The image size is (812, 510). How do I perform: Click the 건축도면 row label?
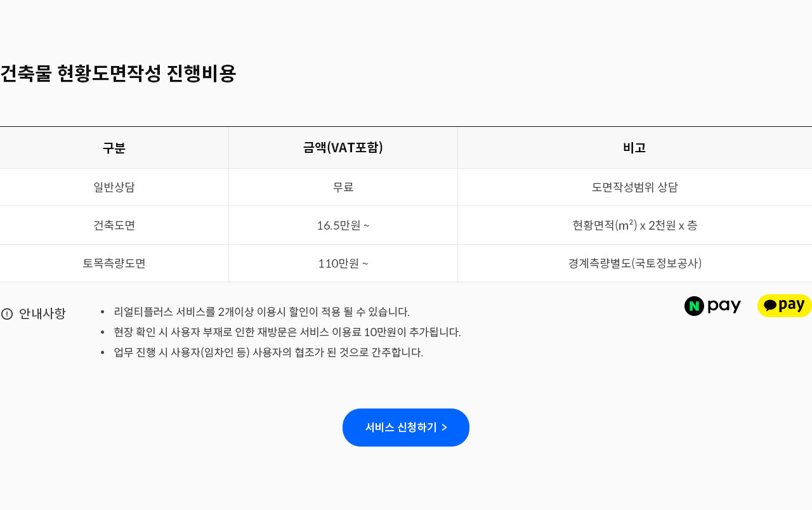pyautogui.click(x=114, y=225)
